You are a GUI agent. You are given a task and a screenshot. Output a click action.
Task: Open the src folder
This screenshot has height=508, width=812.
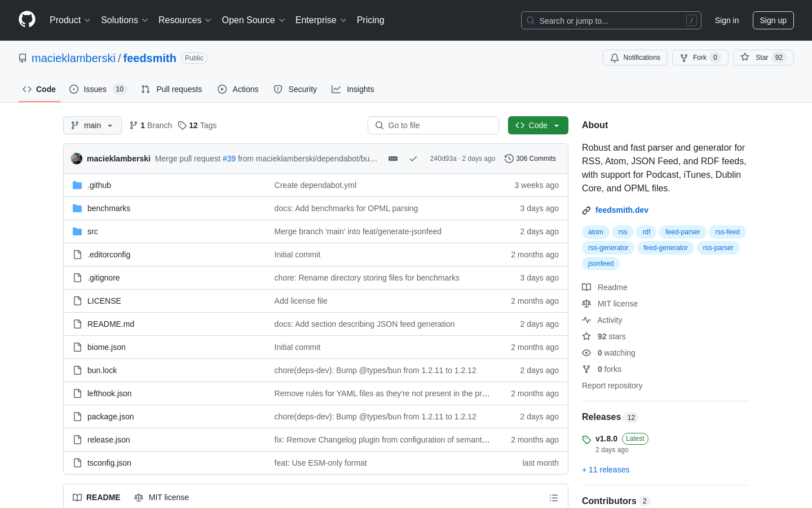tap(92, 231)
